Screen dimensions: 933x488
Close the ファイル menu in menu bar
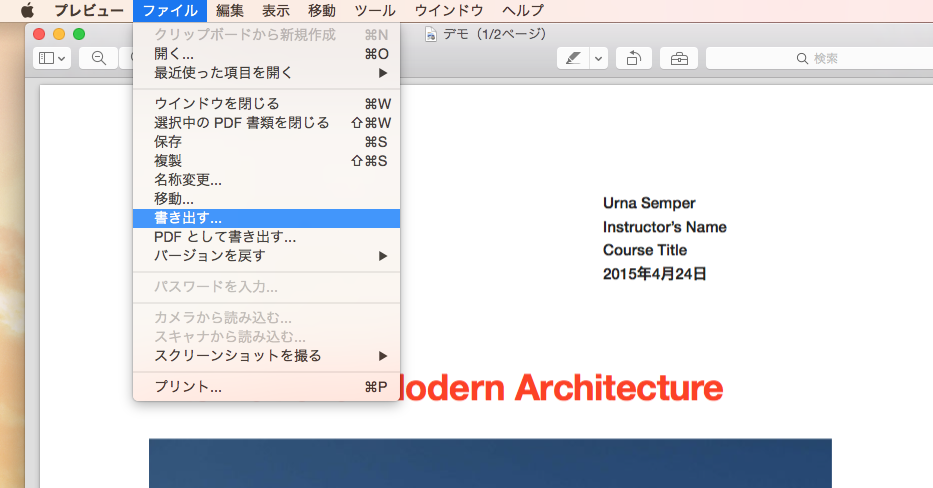(170, 11)
